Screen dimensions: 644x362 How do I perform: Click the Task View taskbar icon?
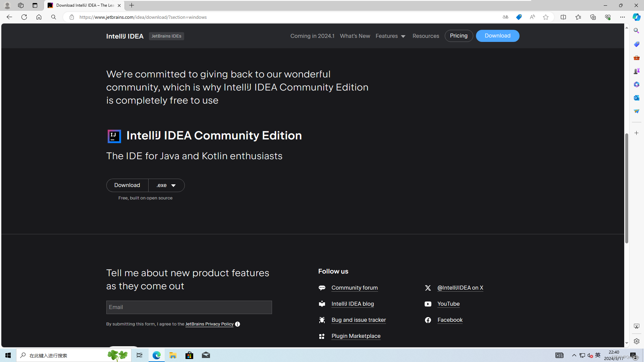140,355
